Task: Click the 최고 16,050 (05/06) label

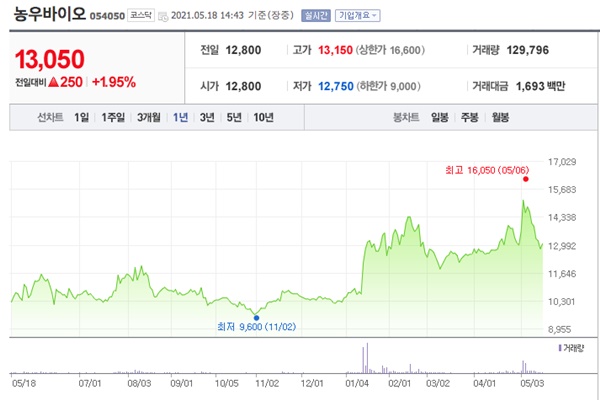Action: click(x=487, y=170)
